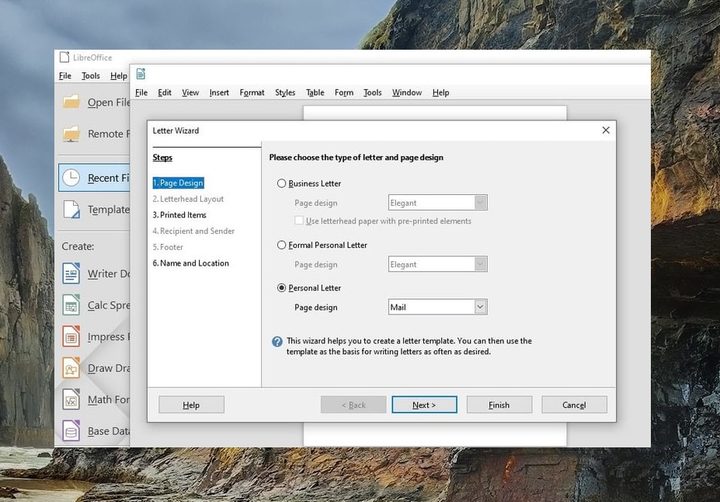
Task: Open Window menu in Writer window
Action: point(407,92)
